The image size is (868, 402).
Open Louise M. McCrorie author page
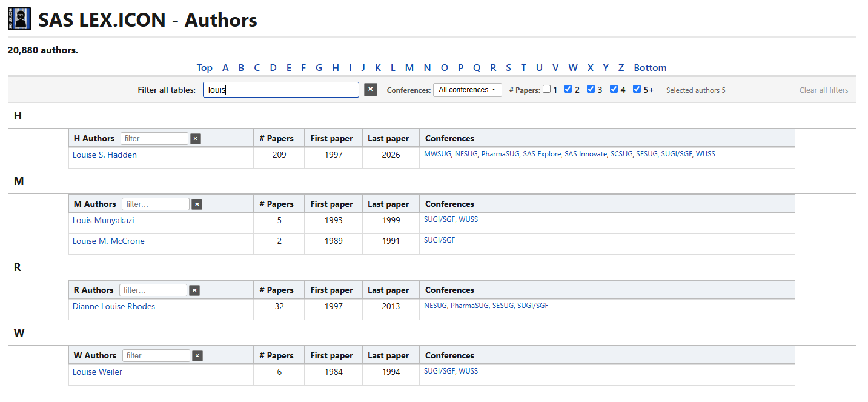108,241
